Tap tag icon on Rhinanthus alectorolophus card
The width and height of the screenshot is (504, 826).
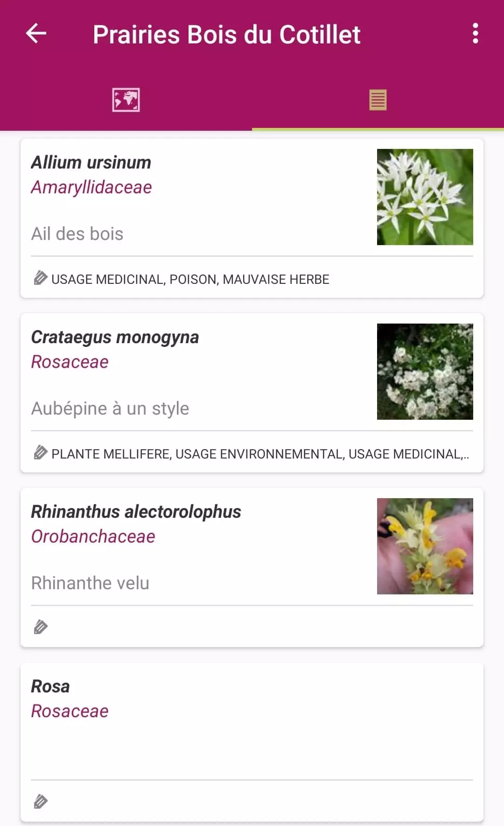coord(41,627)
